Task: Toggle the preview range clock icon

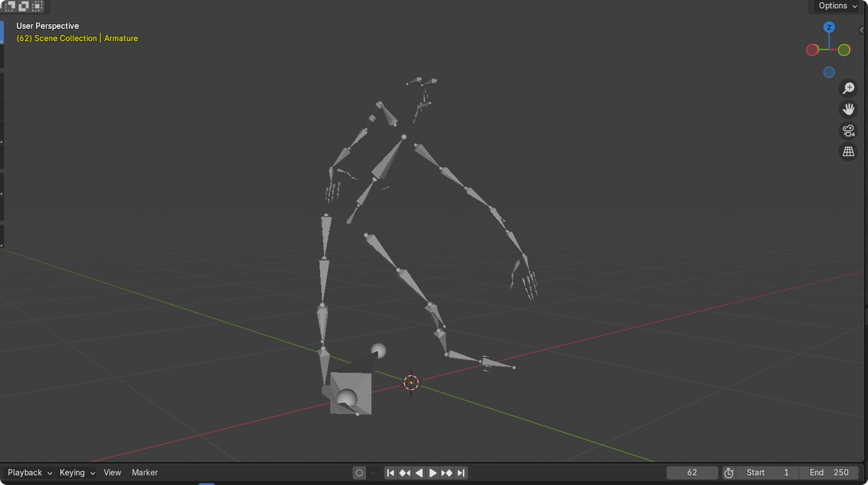Action: [729, 473]
